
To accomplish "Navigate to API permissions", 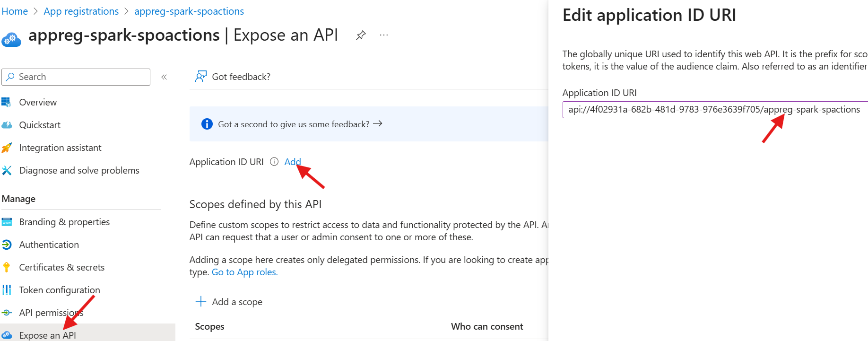I will click(x=51, y=313).
